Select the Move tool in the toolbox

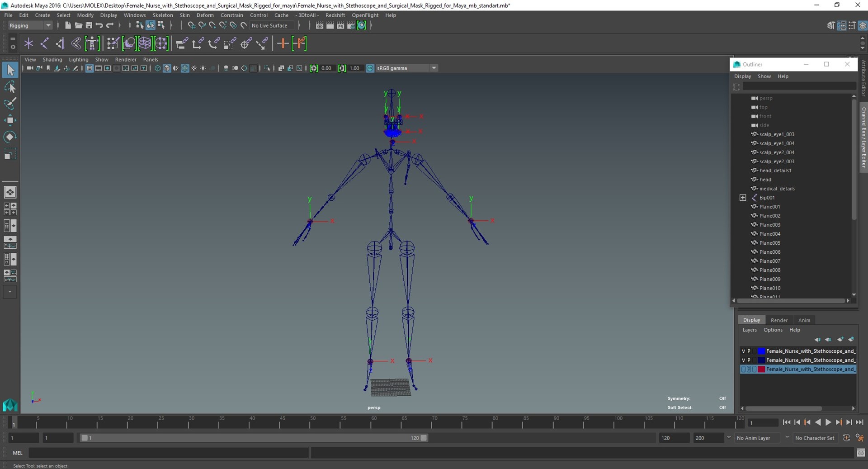click(x=10, y=120)
